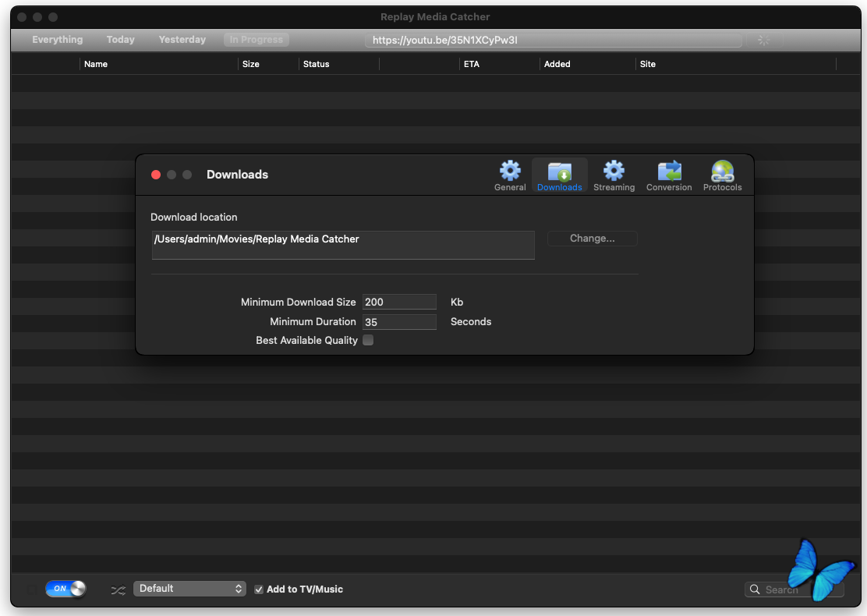Click the youtu.be URL address field
Viewport: 867px width, 616px height.
click(x=553, y=40)
